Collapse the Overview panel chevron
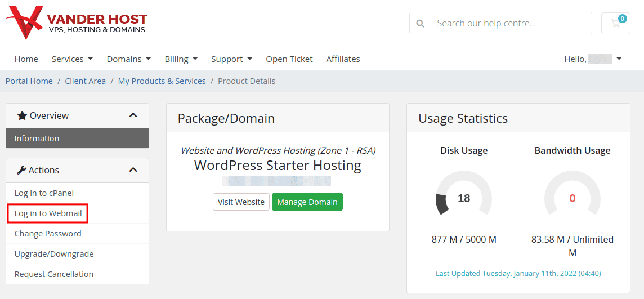This screenshot has width=644, height=299. tap(133, 115)
